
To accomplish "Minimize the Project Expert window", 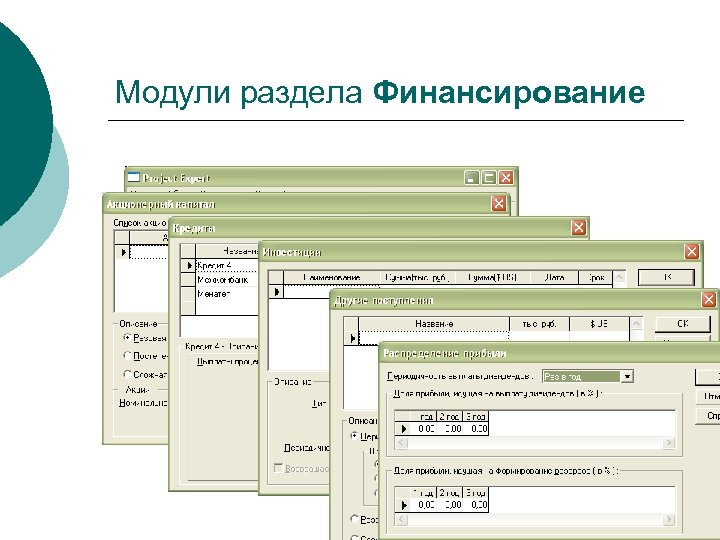I will point(471,178).
